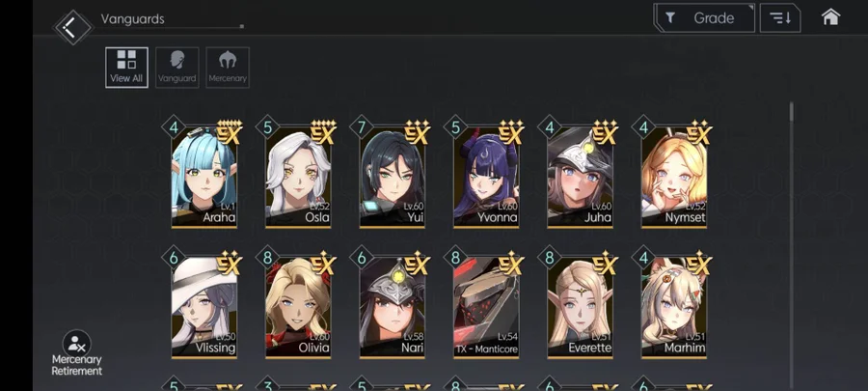Open Mercenary Retirement icon
868x391 pixels.
pos(76,352)
